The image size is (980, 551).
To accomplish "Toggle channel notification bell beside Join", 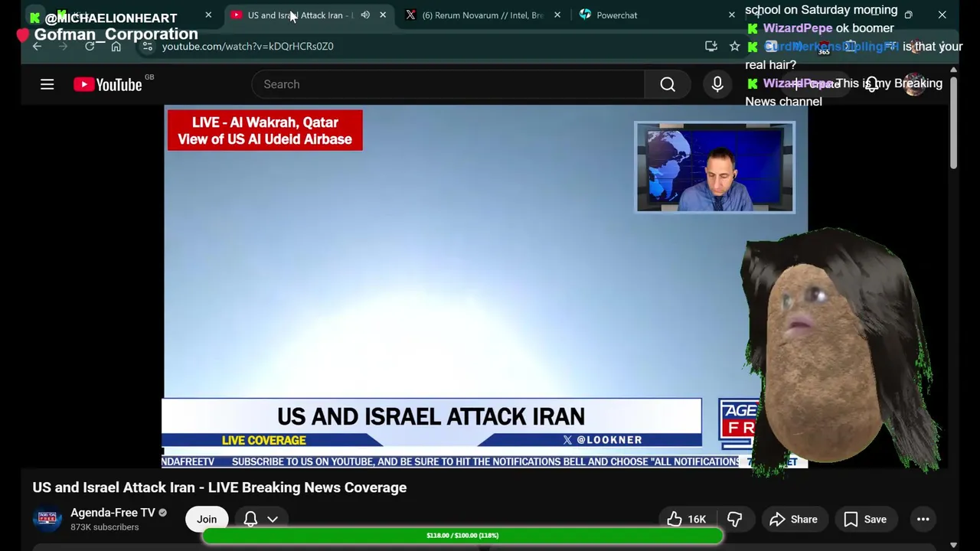I will [x=250, y=519].
